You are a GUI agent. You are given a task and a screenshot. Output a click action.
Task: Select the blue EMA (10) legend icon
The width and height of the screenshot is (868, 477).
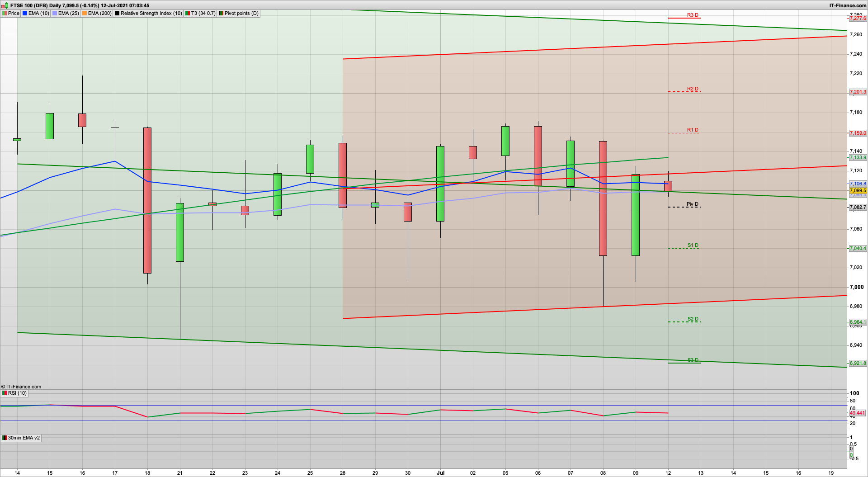(25, 13)
